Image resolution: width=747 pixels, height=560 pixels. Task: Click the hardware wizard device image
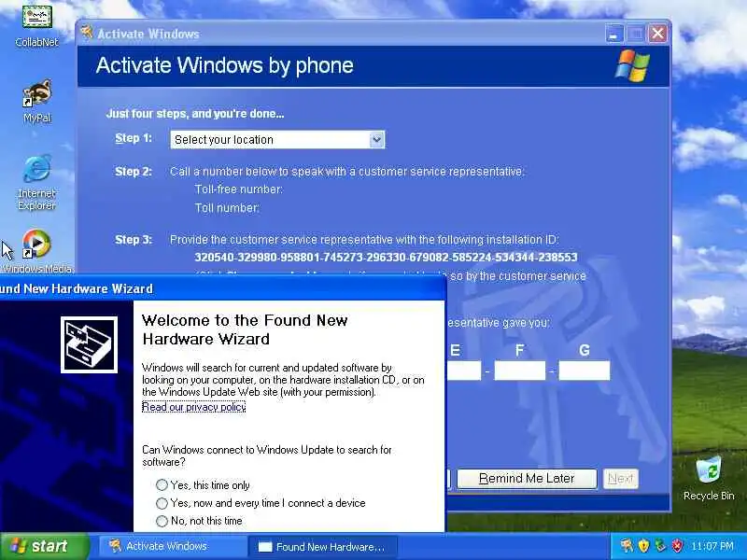pyautogui.click(x=89, y=344)
